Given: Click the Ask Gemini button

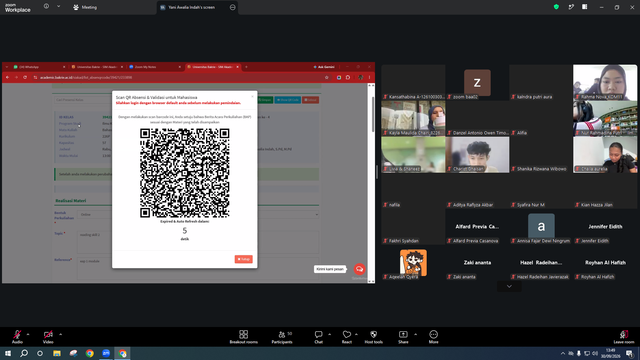Looking at the screenshot, I should (324, 67).
